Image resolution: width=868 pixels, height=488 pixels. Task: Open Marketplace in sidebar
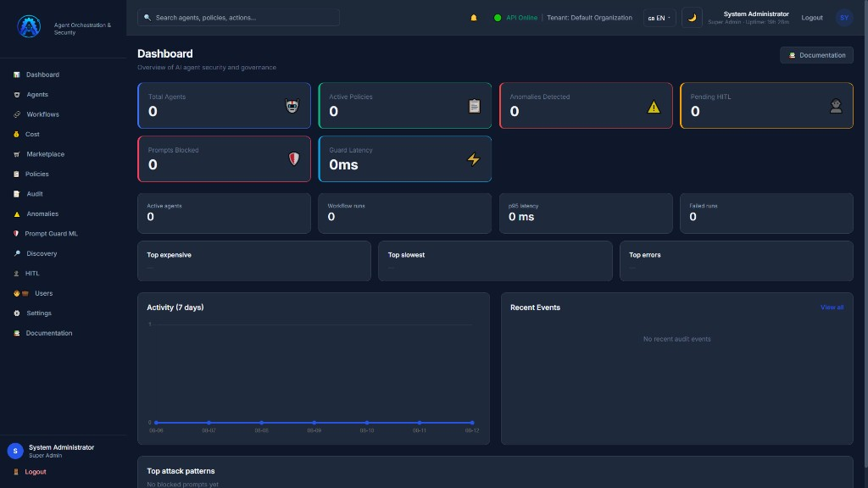click(x=46, y=154)
